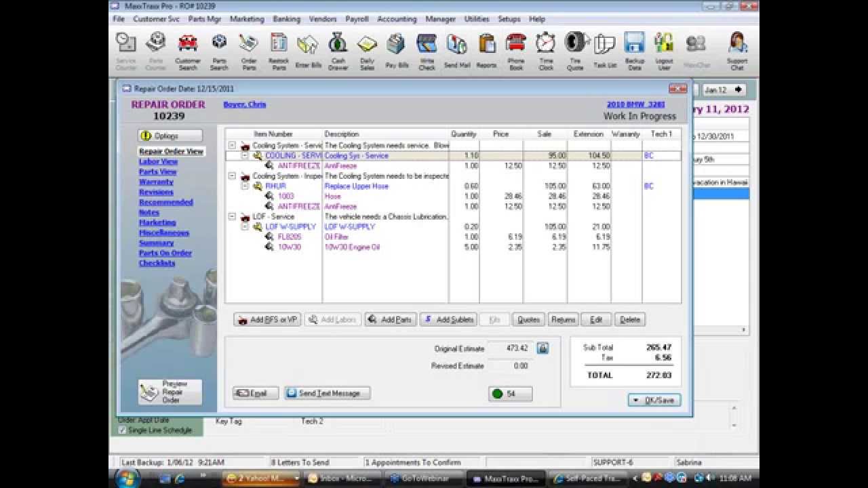Switch to Labor View link
Image resolution: width=868 pixels, height=488 pixels.
pyautogui.click(x=158, y=162)
